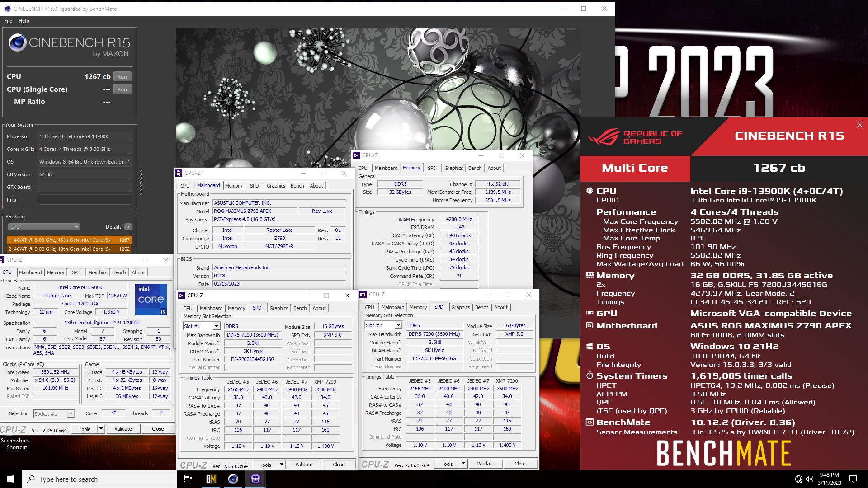Viewport: 868px width, 488px height.
Task: Switch to Memory tab in CPU-Z Mainboard window
Action: (x=234, y=186)
